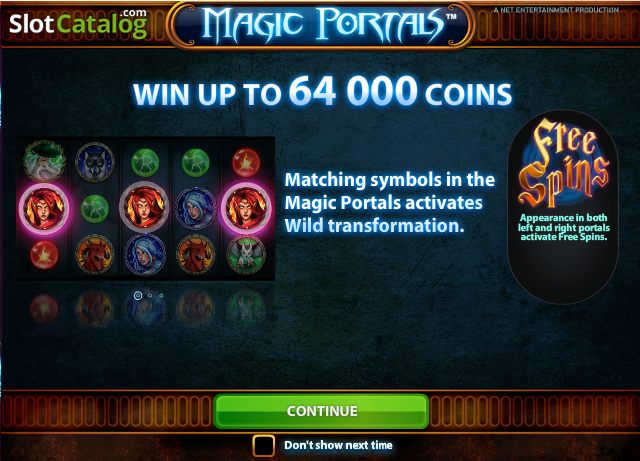640x461 pixels.
Task: Check the Don't show next time box
Action: pyautogui.click(x=263, y=445)
